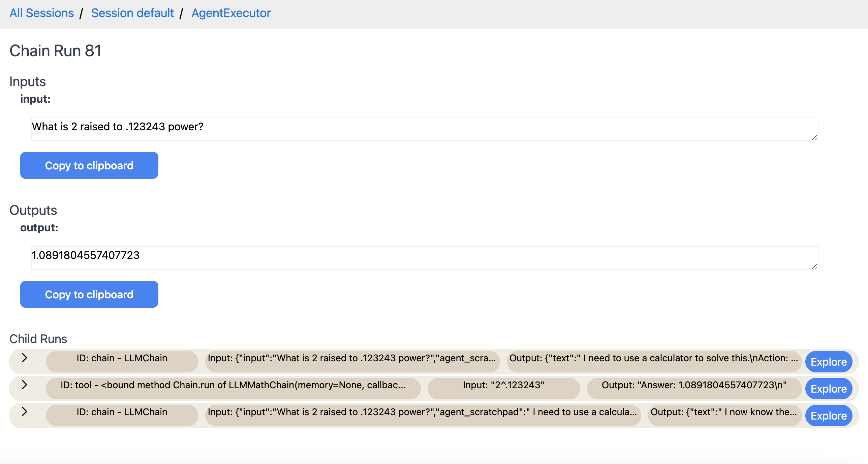Go to Session default breadcrumb
The height and width of the screenshot is (464, 868).
(132, 13)
